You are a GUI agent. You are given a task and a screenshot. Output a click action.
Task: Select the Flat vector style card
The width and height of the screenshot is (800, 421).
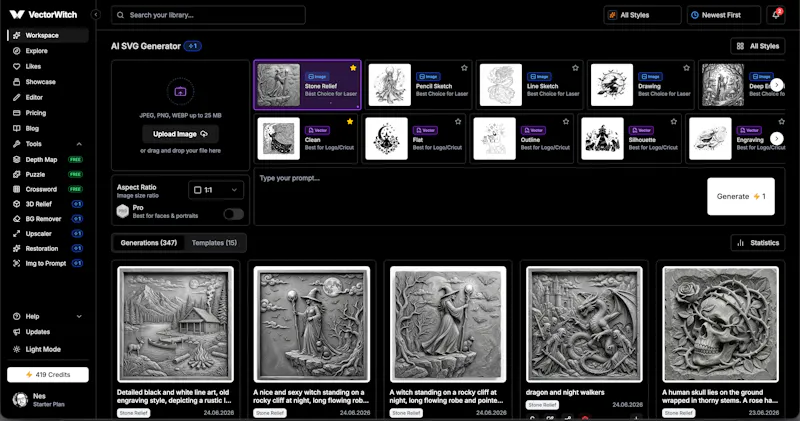[414, 138]
